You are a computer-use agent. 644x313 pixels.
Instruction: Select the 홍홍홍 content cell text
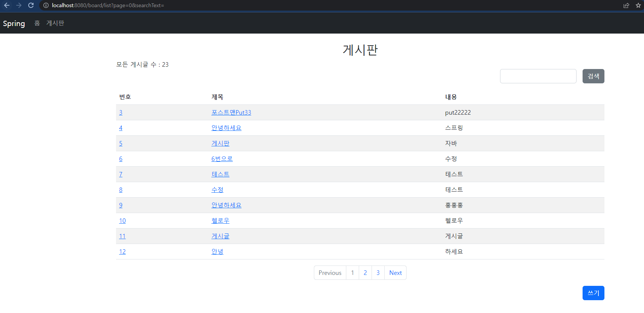point(454,205)
